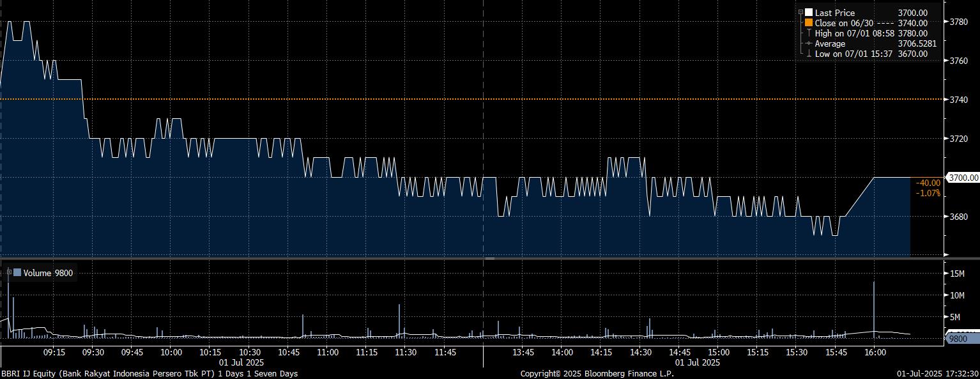Click the 15M volume axis label

957,274
